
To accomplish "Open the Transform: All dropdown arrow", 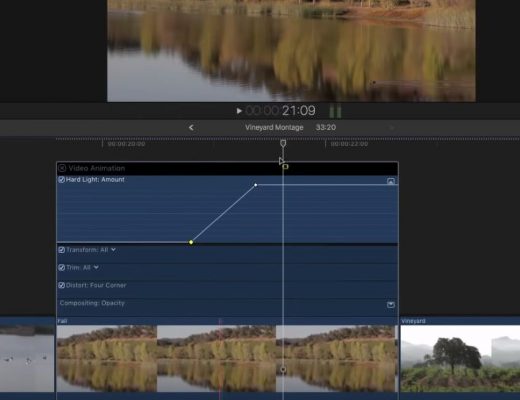I will (113, 250).
